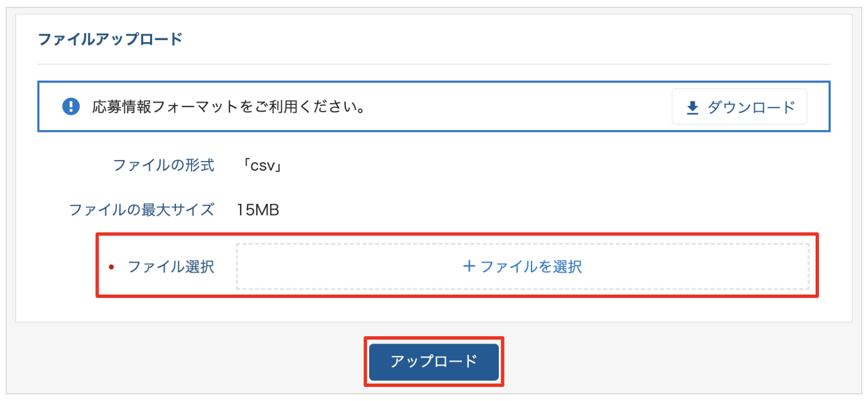Image resolution: width=868 pixels, height=401 pixels.
Task: Click the ファイルアップロード section heading
Action: [110, 40]
